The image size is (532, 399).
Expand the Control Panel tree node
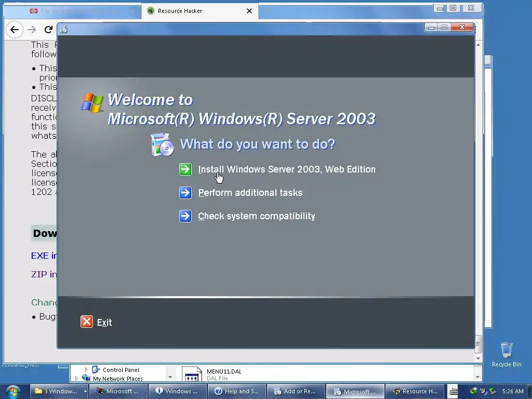tap(86, 370)
